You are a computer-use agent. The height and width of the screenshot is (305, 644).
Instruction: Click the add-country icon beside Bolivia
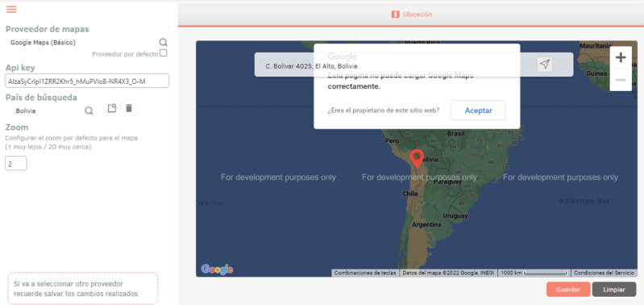(x=112, y=108)
